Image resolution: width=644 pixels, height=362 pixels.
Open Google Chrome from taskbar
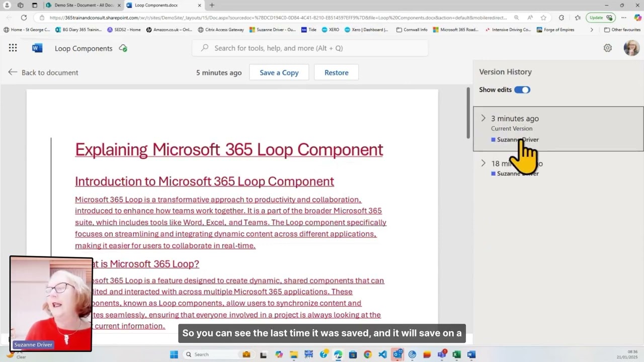click(x=367, y=354)
